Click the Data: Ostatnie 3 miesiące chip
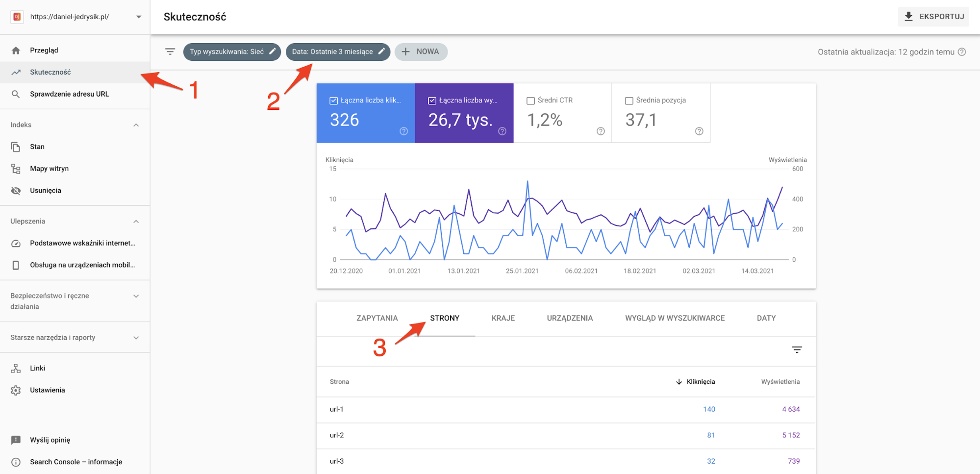Viewport: 980px width, 474px height. tap(338, 51)
